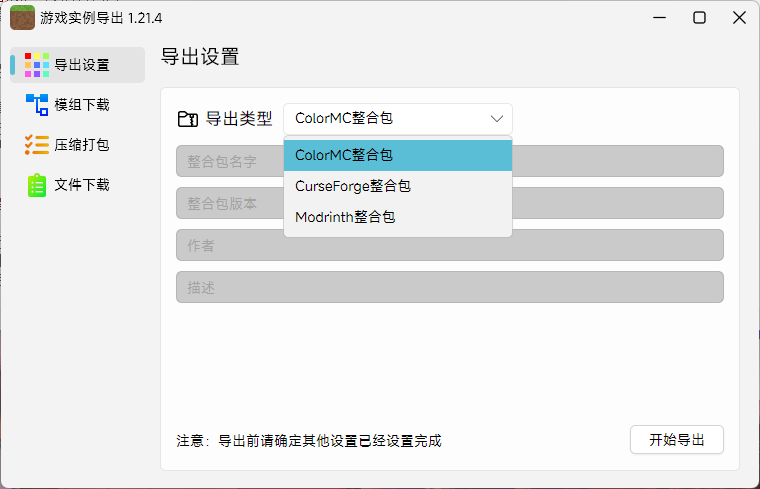Click the Minecraft grass block app icon
Image resolution: width=760 pixels, height=489 pixels.
tap(22, 18)
